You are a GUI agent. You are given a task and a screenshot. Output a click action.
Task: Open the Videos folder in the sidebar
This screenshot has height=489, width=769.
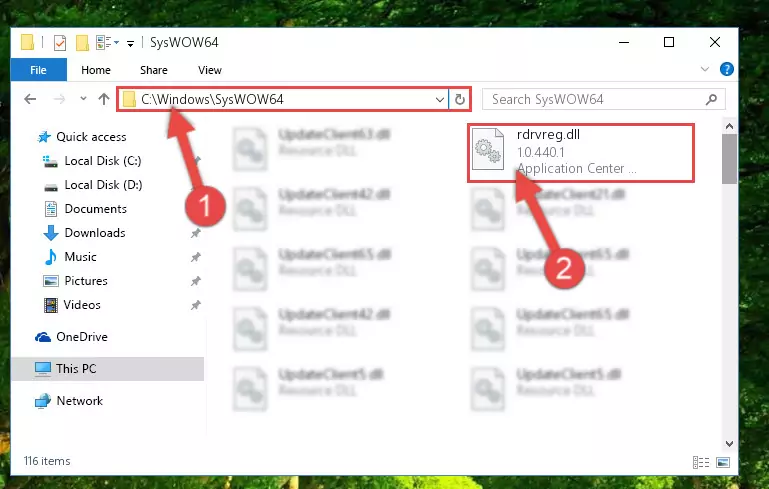coord(82,305)
